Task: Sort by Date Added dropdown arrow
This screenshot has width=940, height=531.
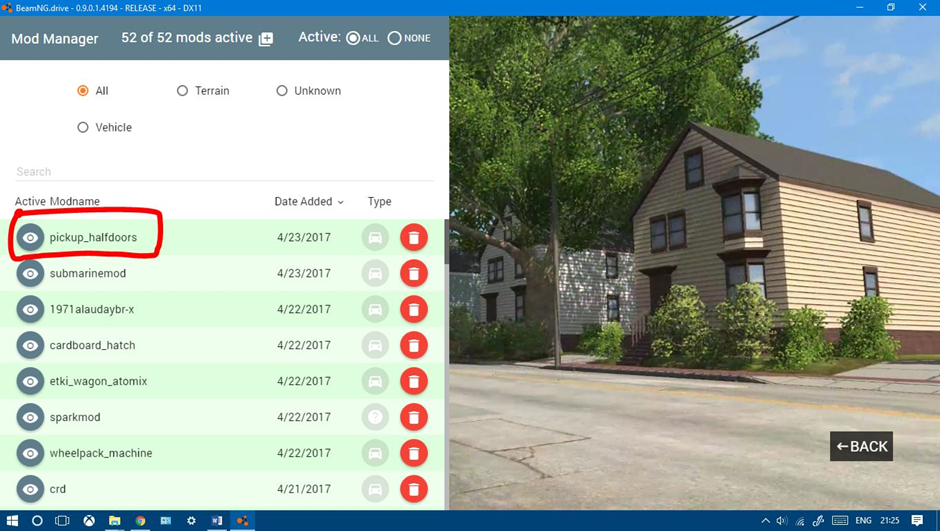Action: tap(341, 202)
